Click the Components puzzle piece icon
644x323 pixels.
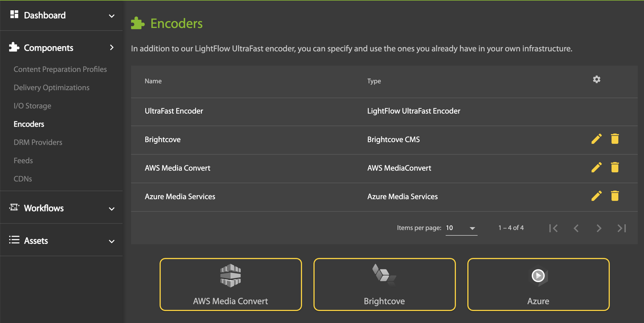(x=15, y=47)
